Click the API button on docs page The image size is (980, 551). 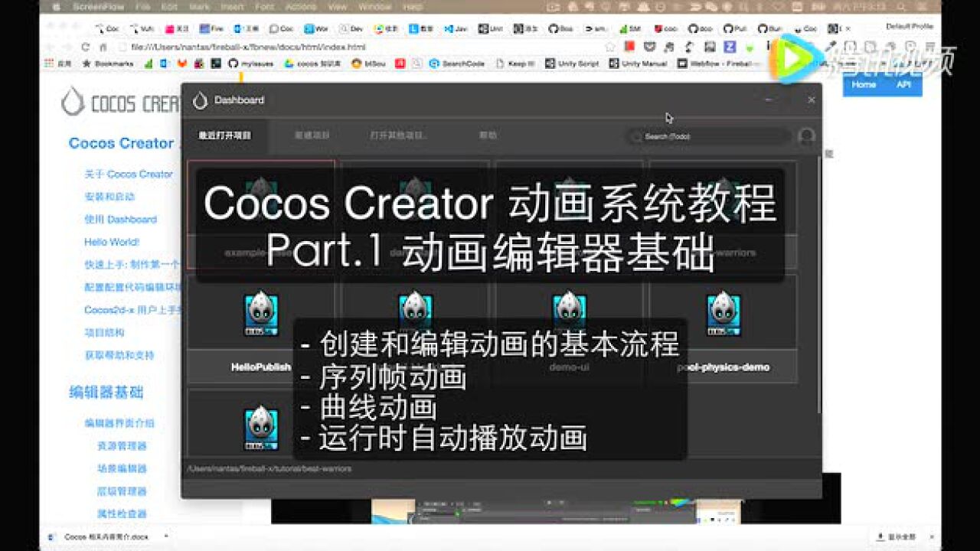[x=903, y=85]
